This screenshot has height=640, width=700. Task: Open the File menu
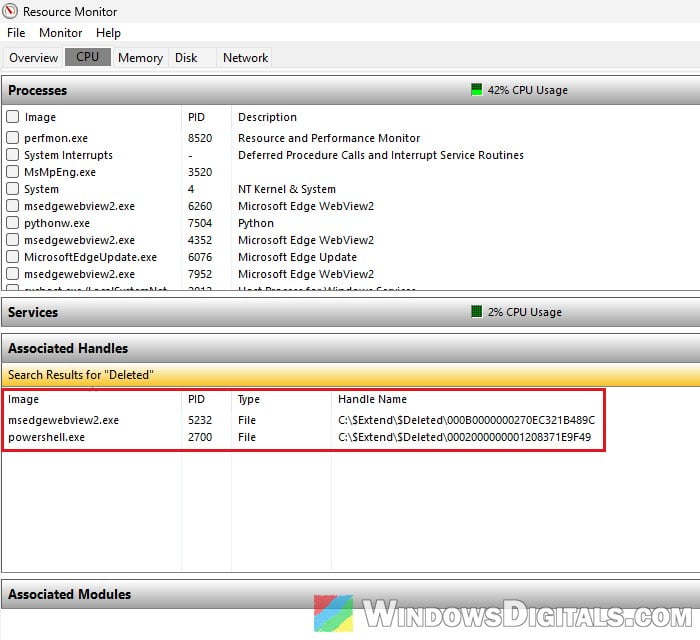click(x=16, y=33)
